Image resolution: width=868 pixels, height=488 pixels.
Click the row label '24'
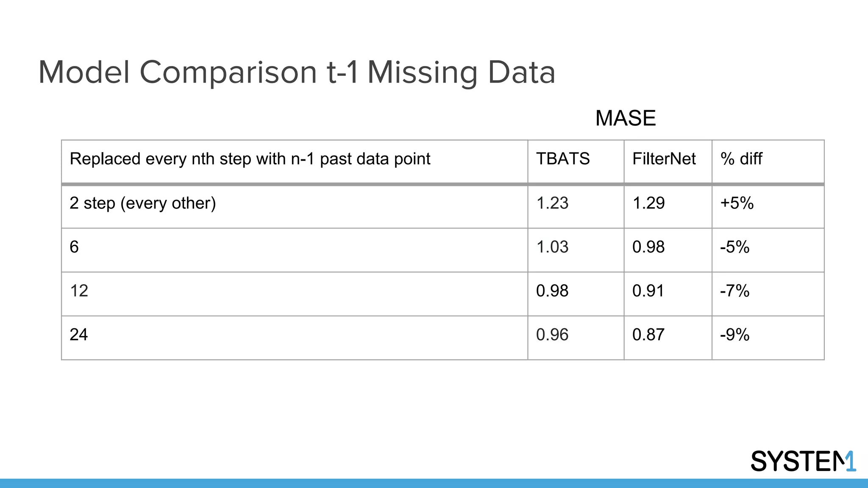tap(79, 335)
